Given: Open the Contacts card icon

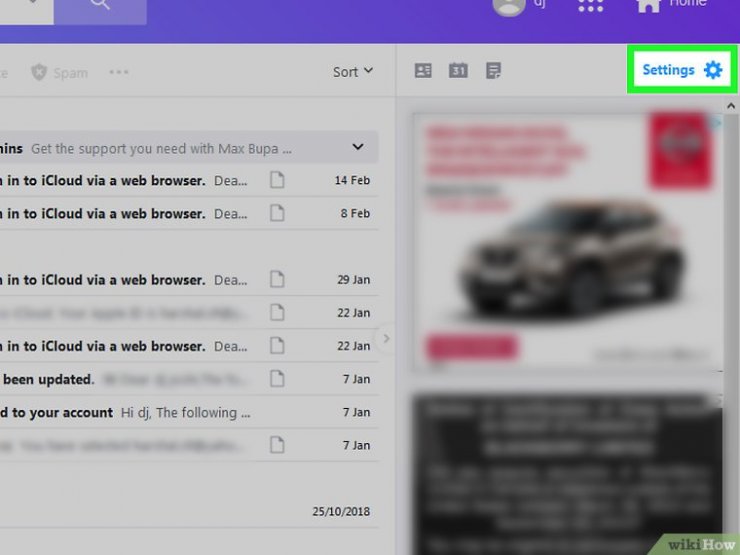Looking at the screenshot, I should pos(423,71).
